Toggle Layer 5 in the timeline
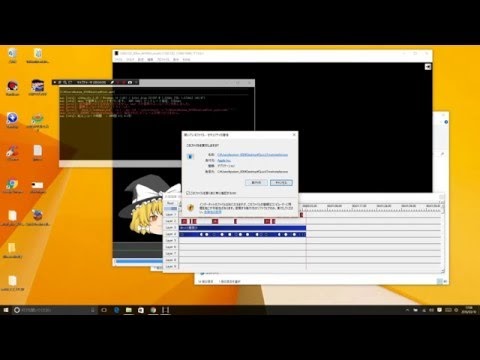This screenshot has width=480, height=360. (170, 240)
